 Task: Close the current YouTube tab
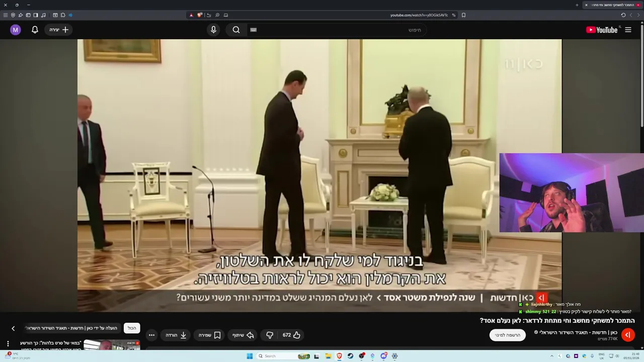point(586,5)
